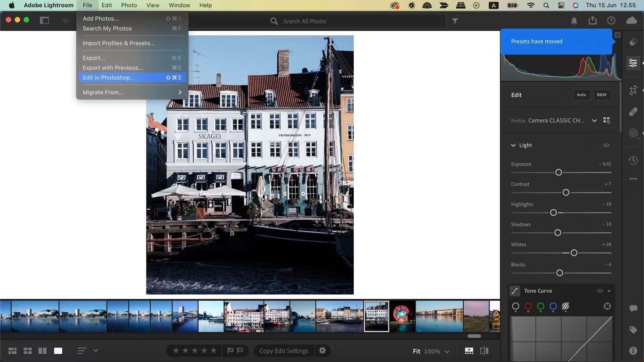Click the Edit sliders panel icon

[633, 63]
